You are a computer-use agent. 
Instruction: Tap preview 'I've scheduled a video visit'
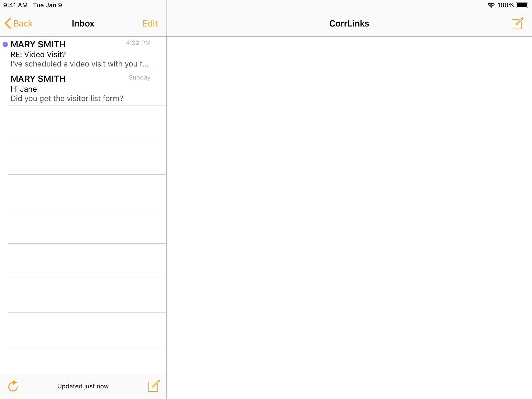(79, 64)
